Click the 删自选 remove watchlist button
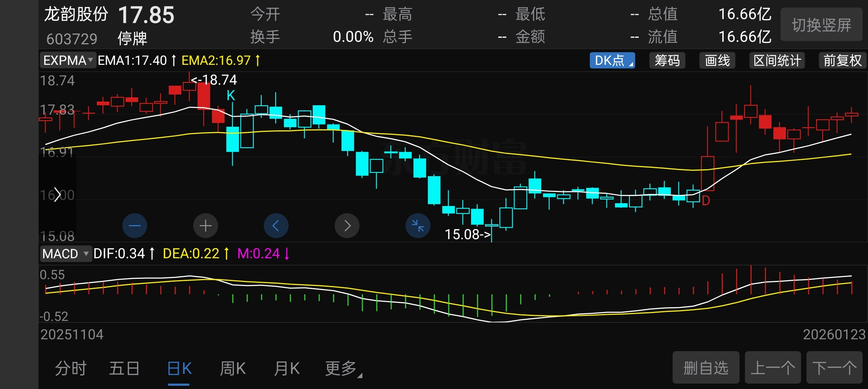 706,368
